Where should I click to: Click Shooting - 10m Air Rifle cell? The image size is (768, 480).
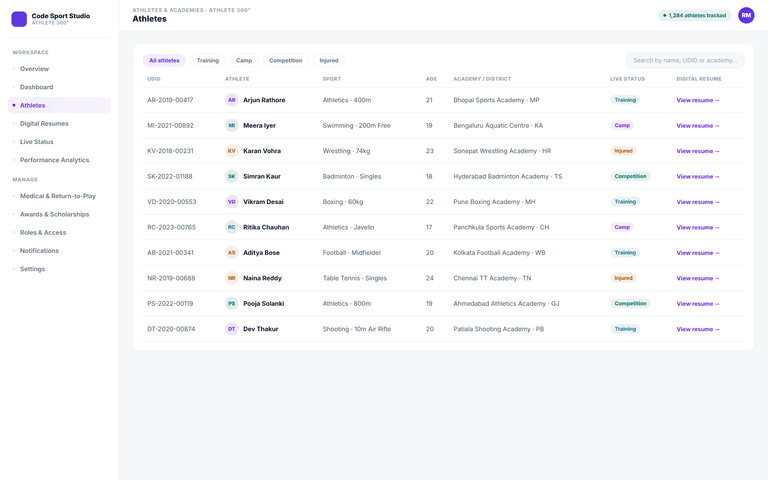357,329
